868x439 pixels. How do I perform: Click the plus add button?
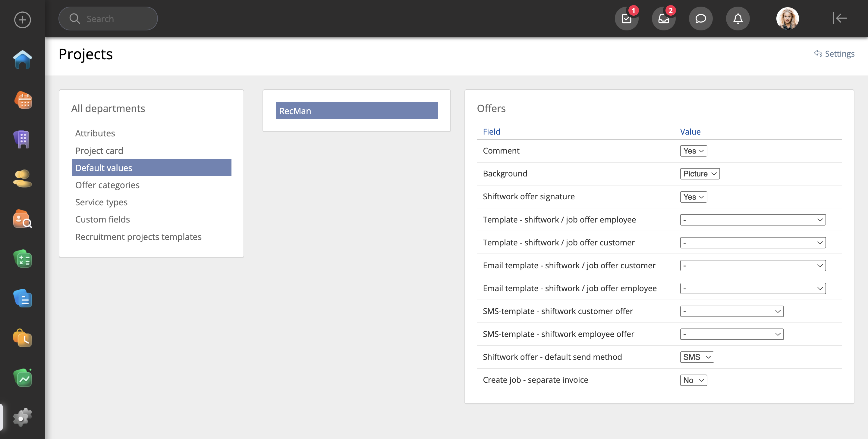click(x=23, y=20)
